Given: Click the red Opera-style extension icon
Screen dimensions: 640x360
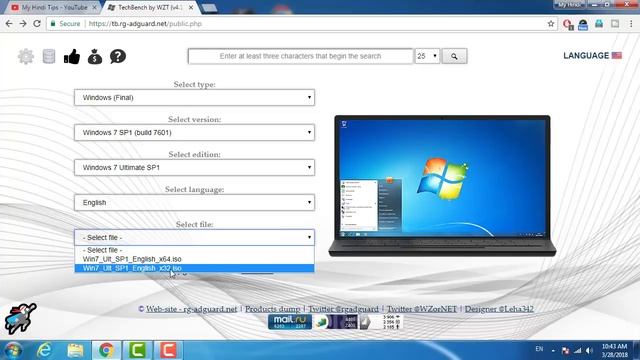Looking at the screenshot, I should coord(568,24).
